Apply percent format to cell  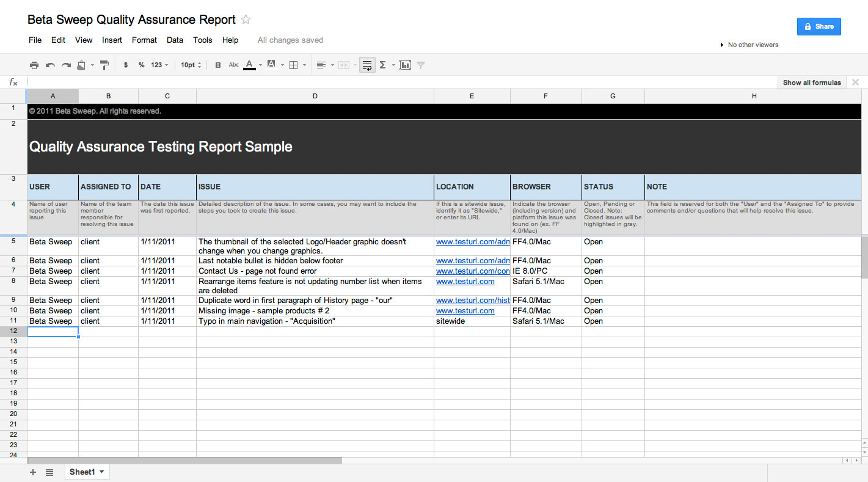coord(141,65)
